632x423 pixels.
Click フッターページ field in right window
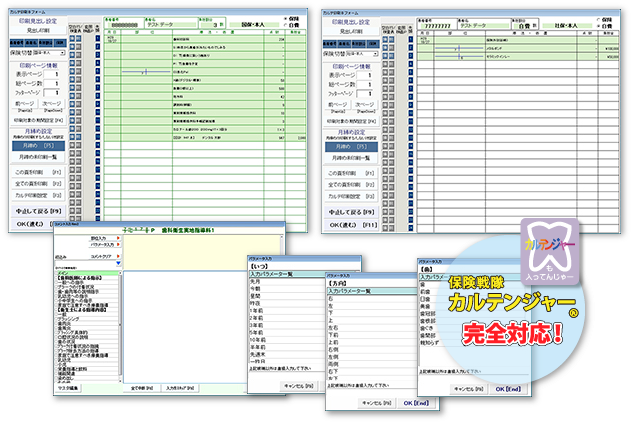pyautogui.click(x=364, y=94)
